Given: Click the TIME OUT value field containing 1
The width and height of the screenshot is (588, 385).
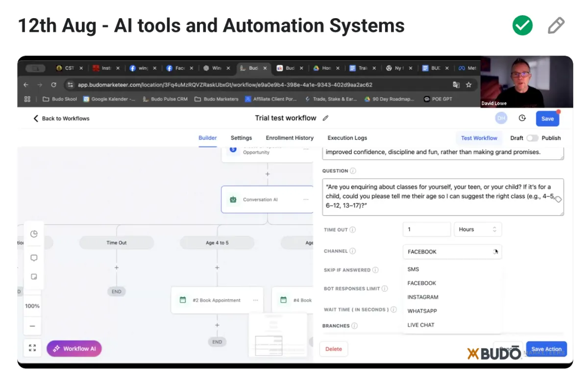Looking at the screenshot, I should click(x=427, y=230).
